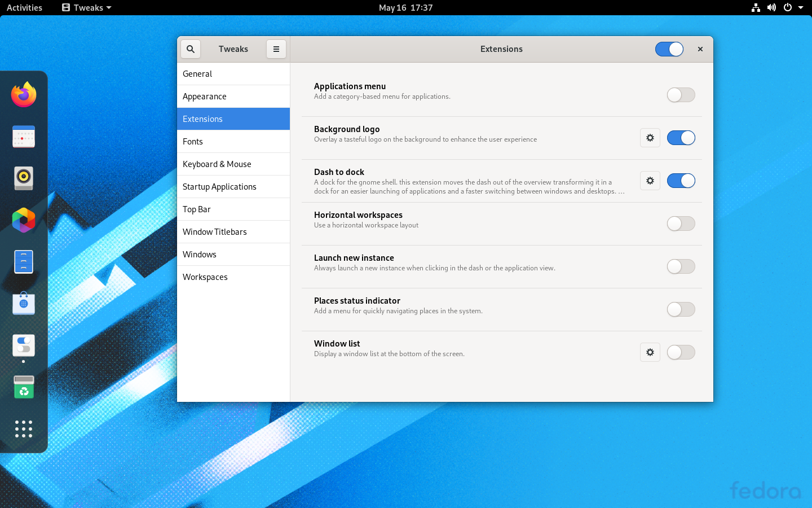Select Fonts in the sidebar
Image resolution: width=812 pixels, height=508 pixels.
[x=233, y=142]
